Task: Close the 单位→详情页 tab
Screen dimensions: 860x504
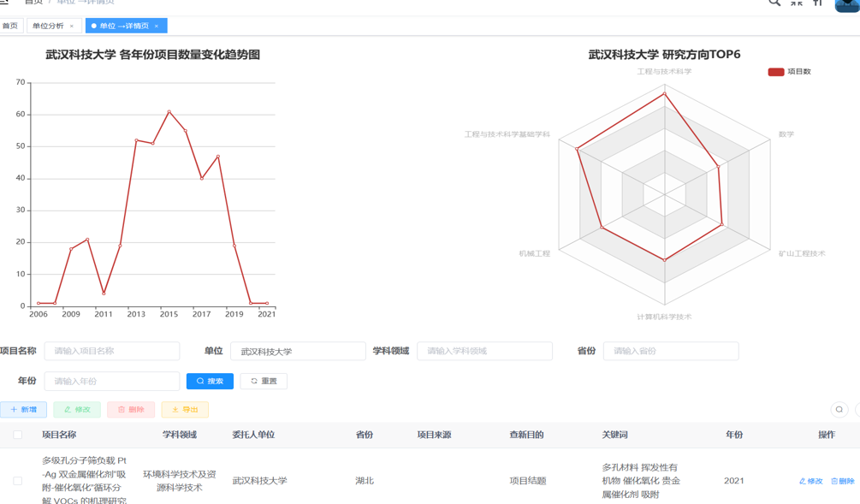Action: [157, 26]
